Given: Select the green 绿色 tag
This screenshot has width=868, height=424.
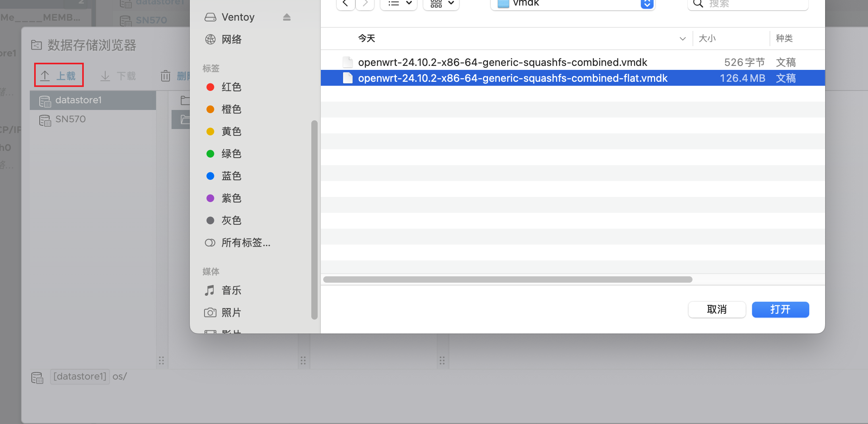Looking at the screenshot, I should tap(224, 154).
